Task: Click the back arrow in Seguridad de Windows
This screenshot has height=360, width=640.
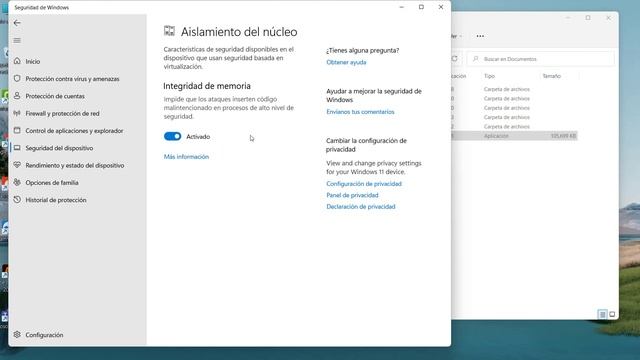Action: pyautogui.click(x=17, y=23)
